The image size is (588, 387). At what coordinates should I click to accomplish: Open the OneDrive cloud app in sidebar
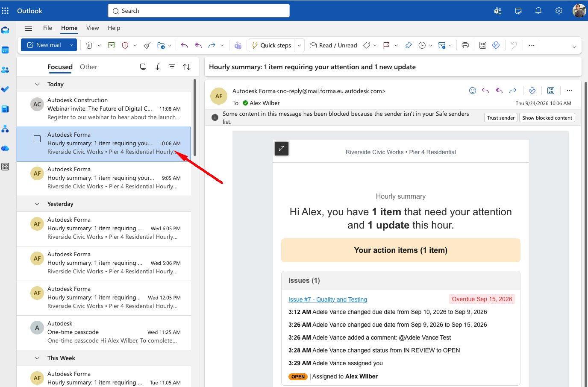tap(5, 148)
